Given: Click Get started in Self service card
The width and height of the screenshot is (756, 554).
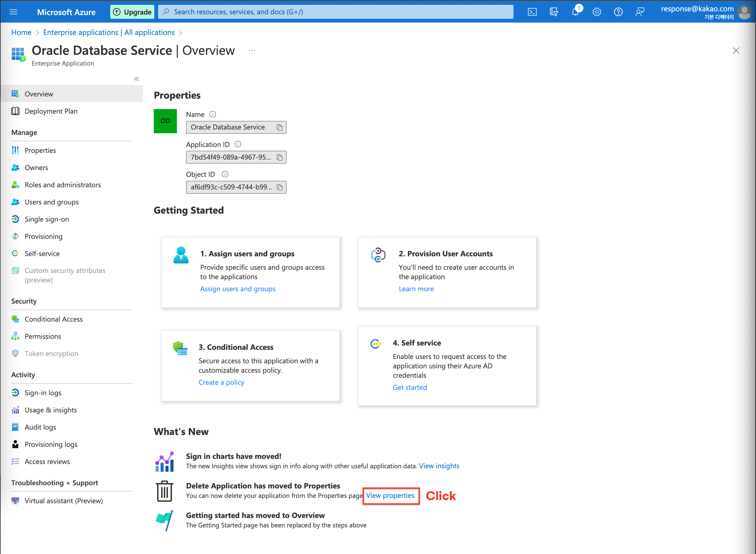Looking at the screenshot, I should click(x=410, y=387).
